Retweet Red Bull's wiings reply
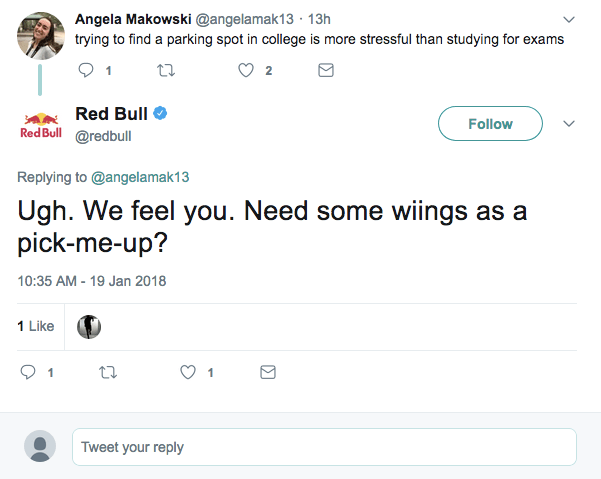601x479 pixels. [x=108, y=372]
